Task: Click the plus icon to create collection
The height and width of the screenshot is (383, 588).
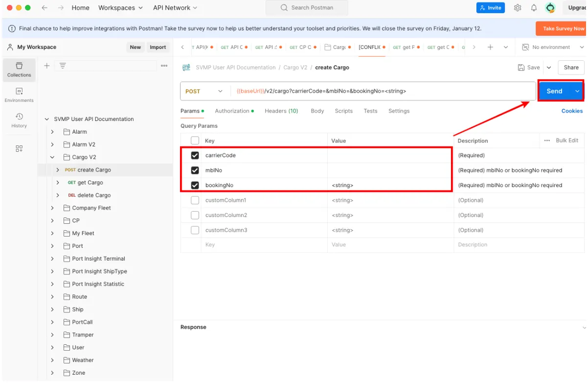Action: 47,66
